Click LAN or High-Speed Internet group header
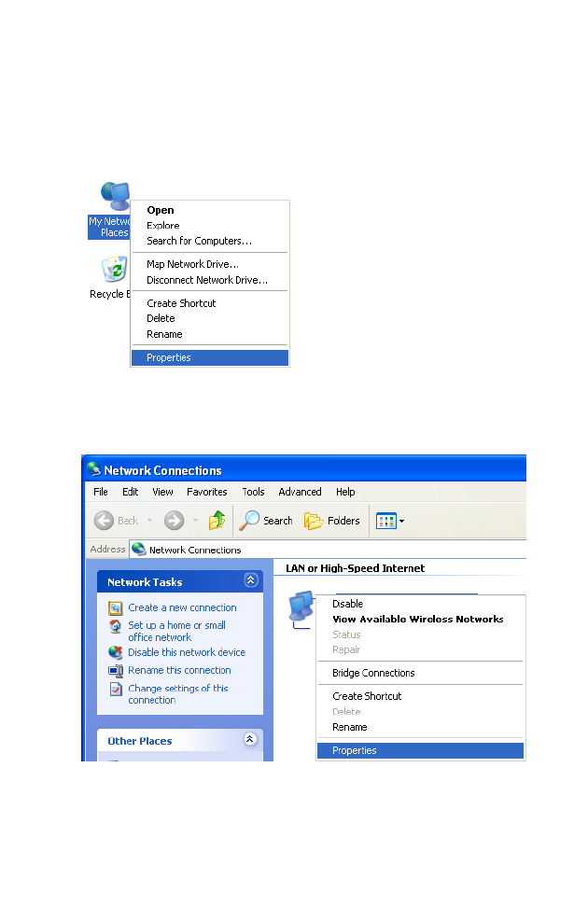588x907 pixels. (356, 568)
